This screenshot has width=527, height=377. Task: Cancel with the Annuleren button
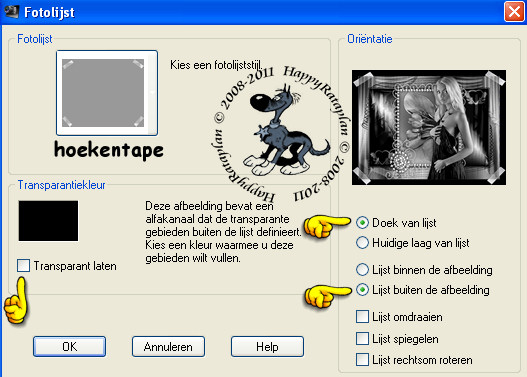pyautogui.click(x=168, y=346)
